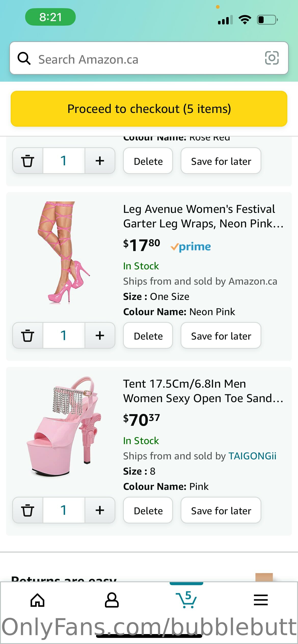Screen dimensions: 298x644
Task: Delete the Leg Avenue Garter Leg Wraps
Action: [148, 336]
